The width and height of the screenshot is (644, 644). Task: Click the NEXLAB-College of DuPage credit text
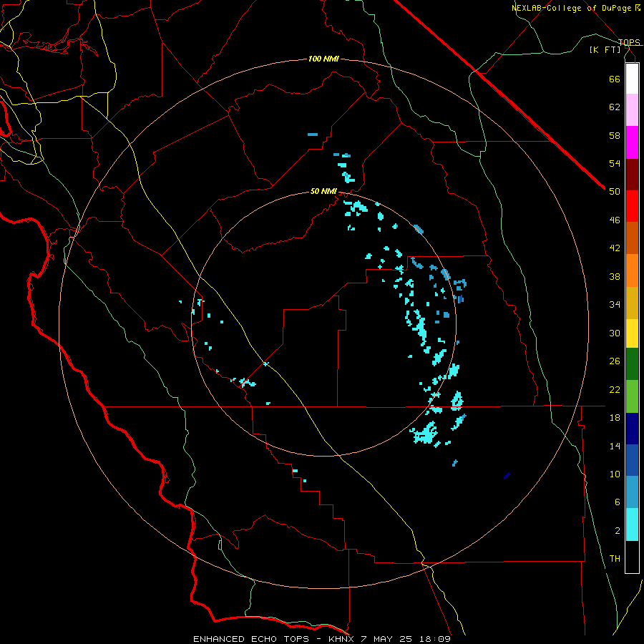(572, 8)
